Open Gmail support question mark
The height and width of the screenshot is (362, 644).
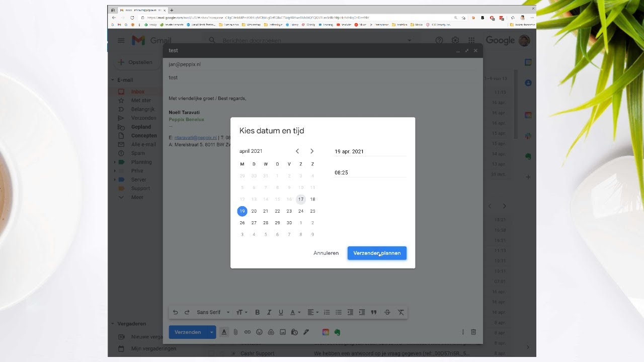point(439,40)
